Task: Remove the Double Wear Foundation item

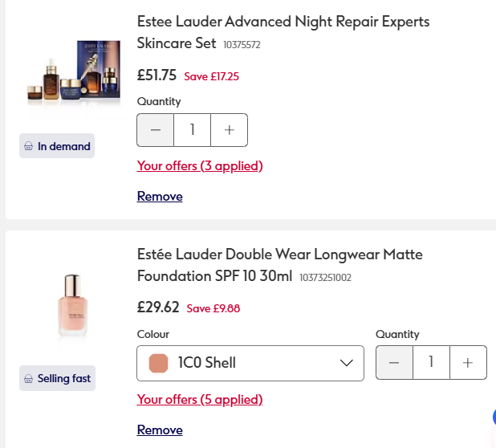Action: click(x=160, y=430)
